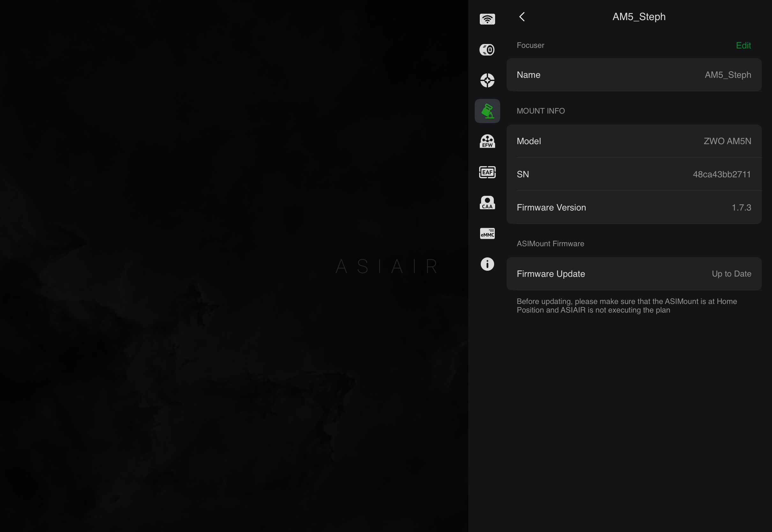
Task: Open the guiding crosshair sidebar icon
Action: coord(487,80)
